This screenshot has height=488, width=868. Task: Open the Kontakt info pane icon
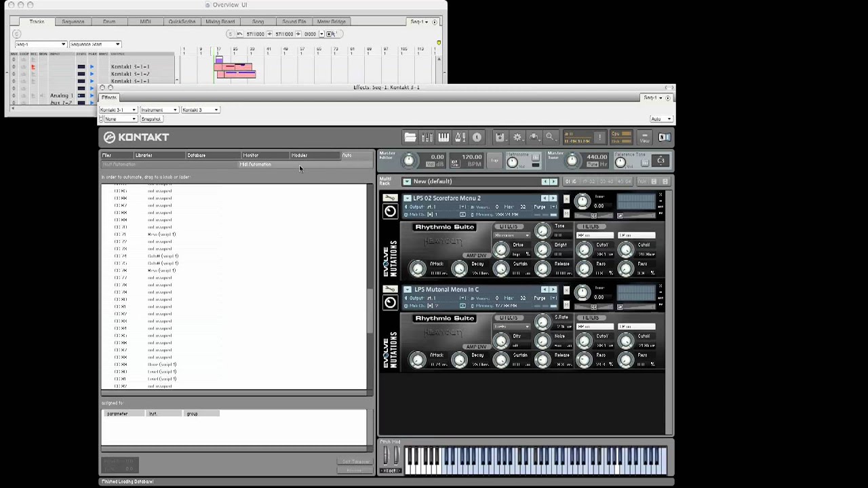coord(477,137)
